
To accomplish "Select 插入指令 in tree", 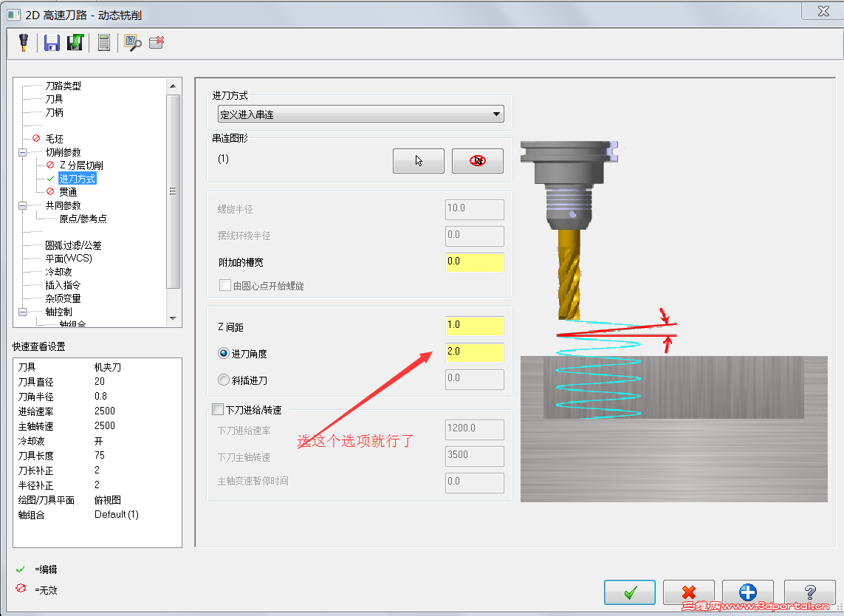I will pos(63,285).
